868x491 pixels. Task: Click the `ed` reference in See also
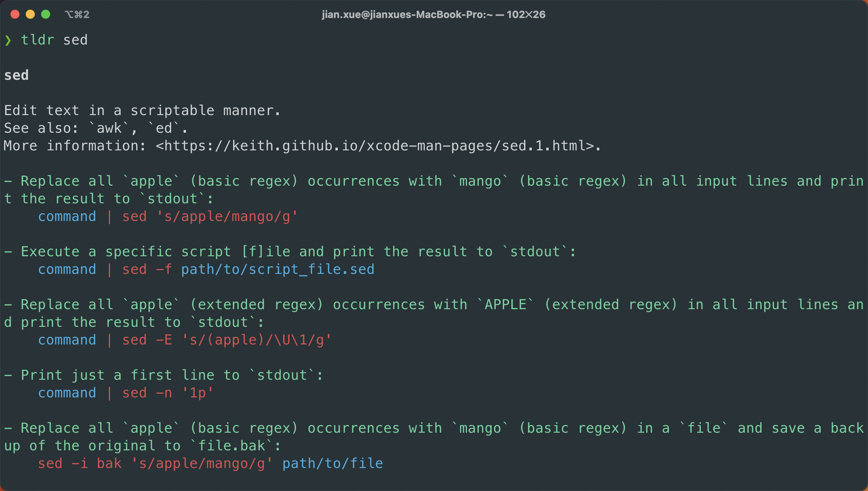point(164,128)
